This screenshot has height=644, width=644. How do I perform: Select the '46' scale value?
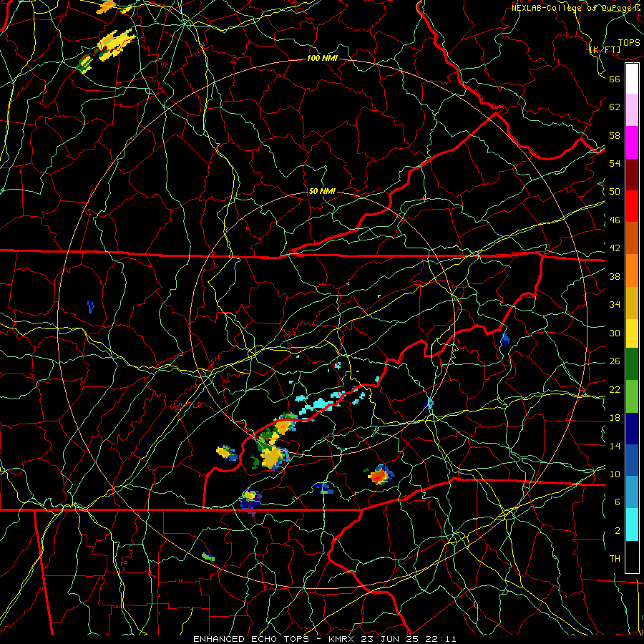pyautogui.click(x=615, y=220)
